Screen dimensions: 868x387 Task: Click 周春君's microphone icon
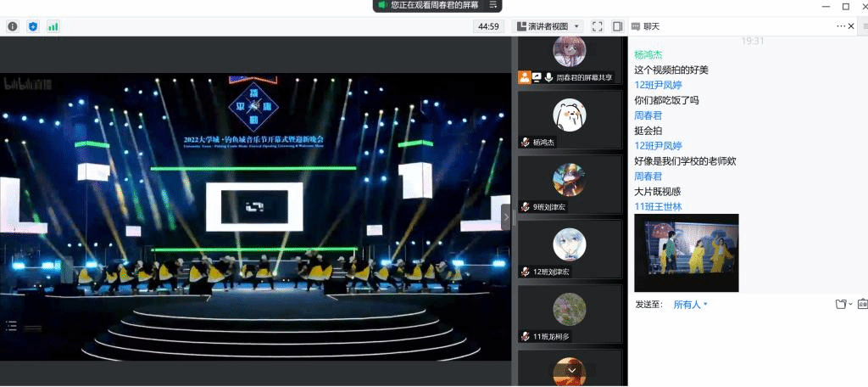pyautogui.click(x=548, y=77)
